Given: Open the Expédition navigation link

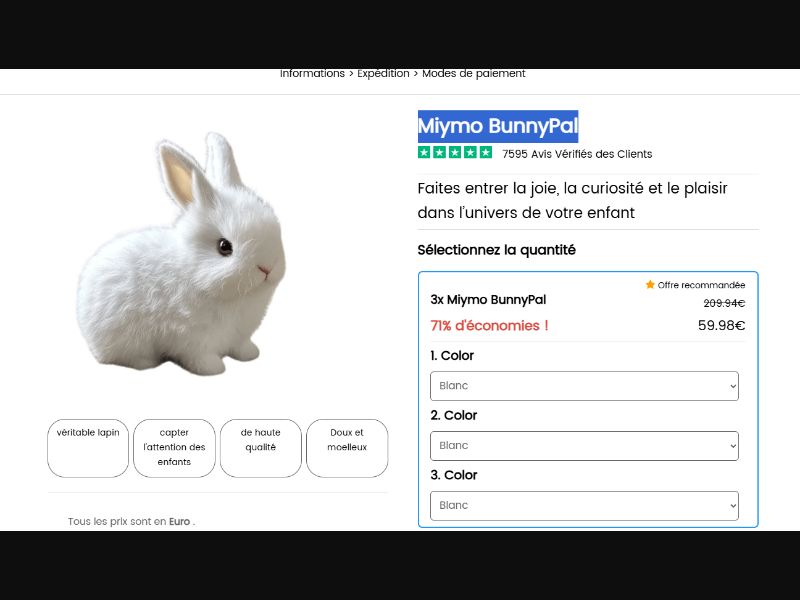Looking at the screenshot, I should [383, 73].
